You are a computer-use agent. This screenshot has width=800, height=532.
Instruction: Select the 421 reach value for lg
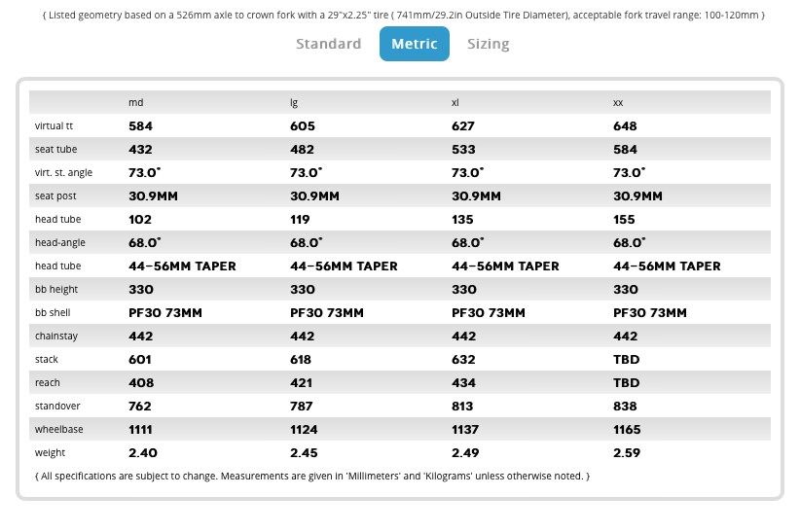302,383
